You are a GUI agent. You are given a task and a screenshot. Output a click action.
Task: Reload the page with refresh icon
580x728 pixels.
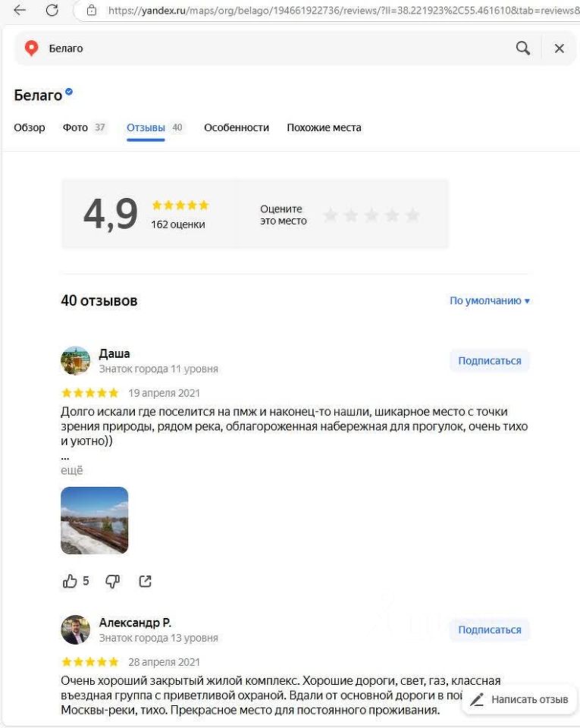[x=52, y=10]
